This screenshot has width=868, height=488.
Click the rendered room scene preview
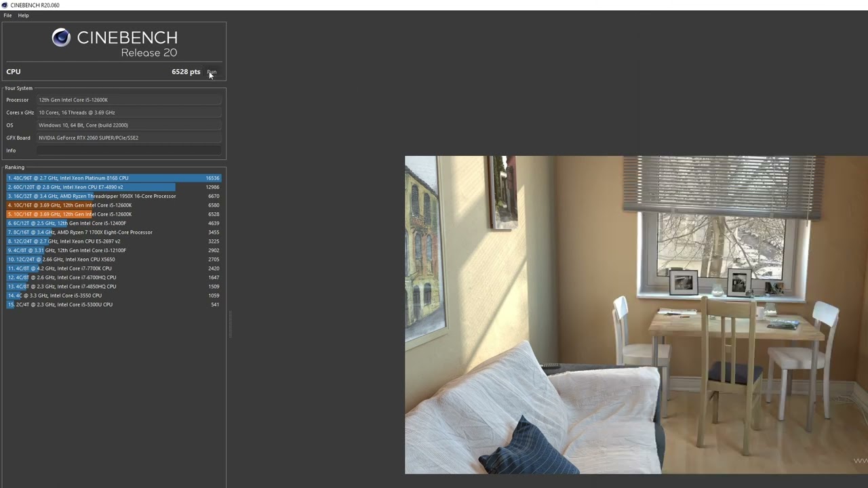(x=636, y=315)
